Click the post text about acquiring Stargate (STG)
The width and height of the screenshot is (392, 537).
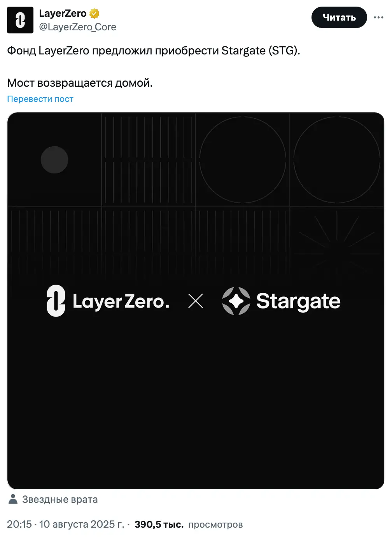coord(154,51)
